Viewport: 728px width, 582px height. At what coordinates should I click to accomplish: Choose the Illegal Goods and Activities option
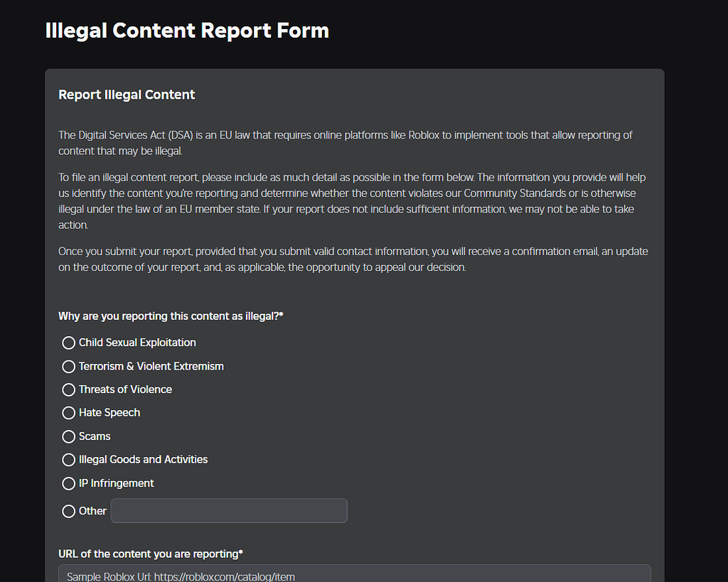coord(68,460)
